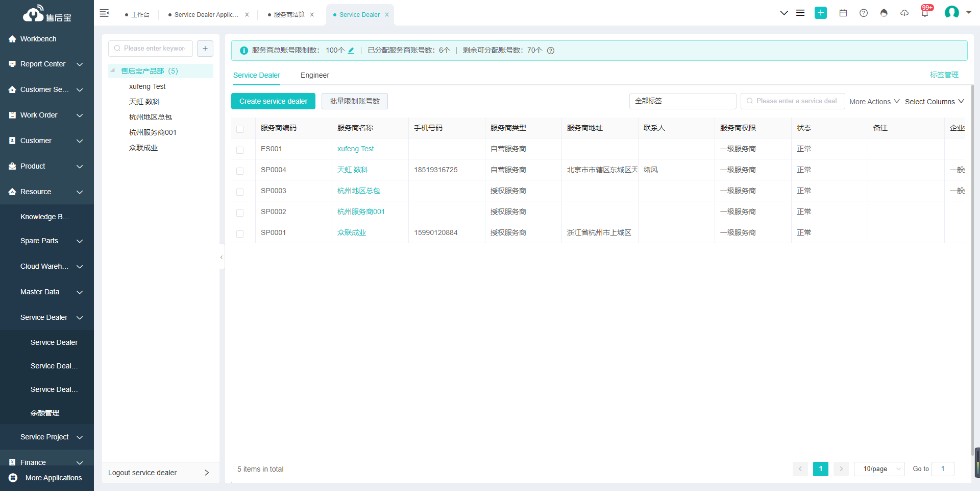Open the 杭州地区总包 dealer link
980x491 pixels.
point(359,191)
